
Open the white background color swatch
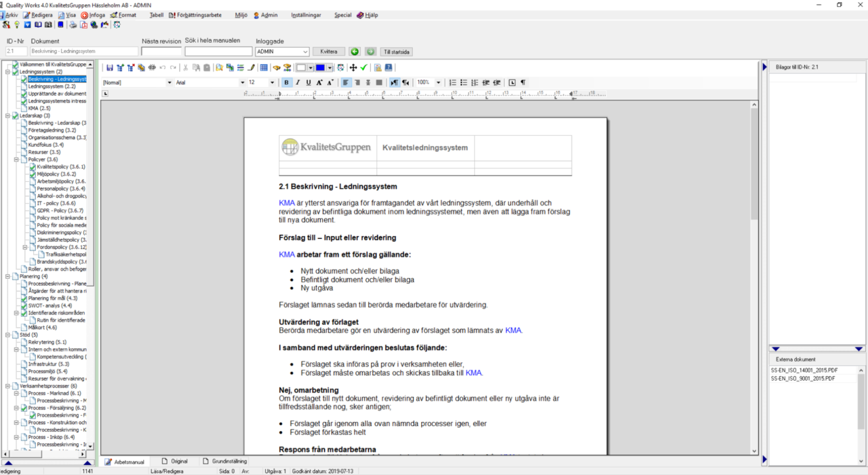pos(301,67)
